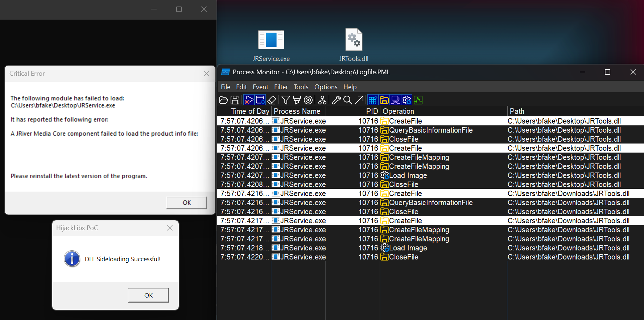Image resolution: width=644 pixels, height=320 pixels.
Task: Open the Edit menu
Action: pyautogui.click(x=241, y=87)
